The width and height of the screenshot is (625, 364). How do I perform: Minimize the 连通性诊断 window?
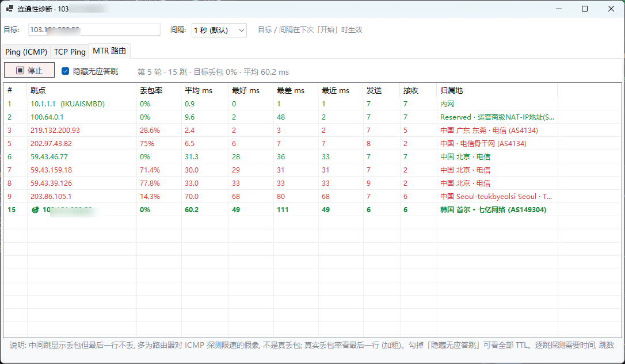click(x=559, y=9)
